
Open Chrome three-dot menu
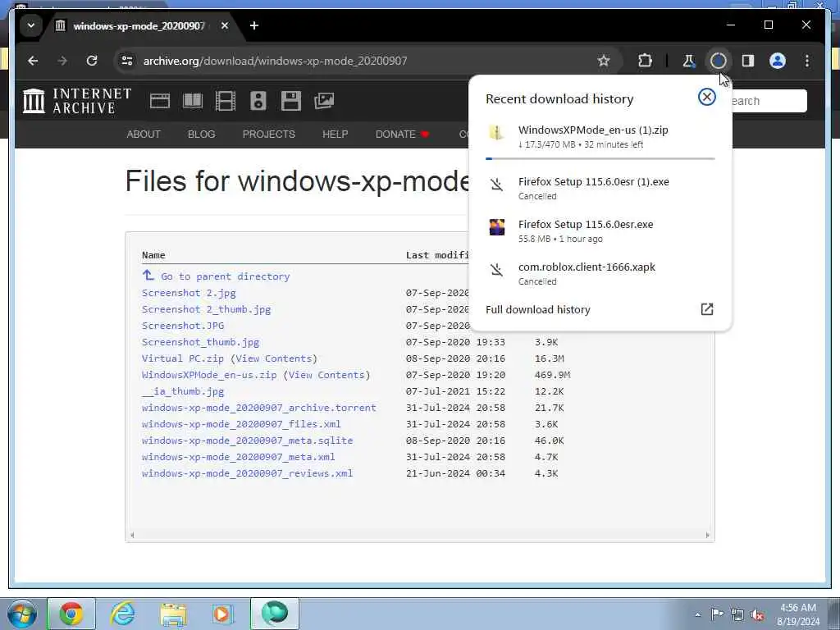(807, 61)
